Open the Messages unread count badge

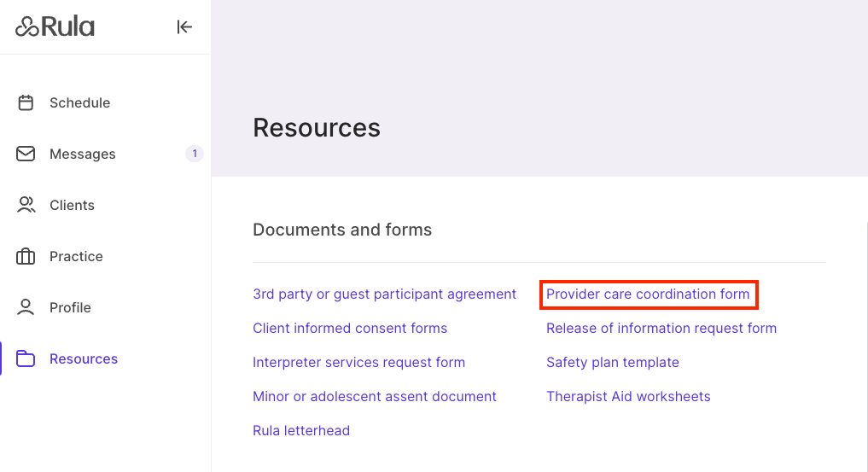tap(195, 154)
